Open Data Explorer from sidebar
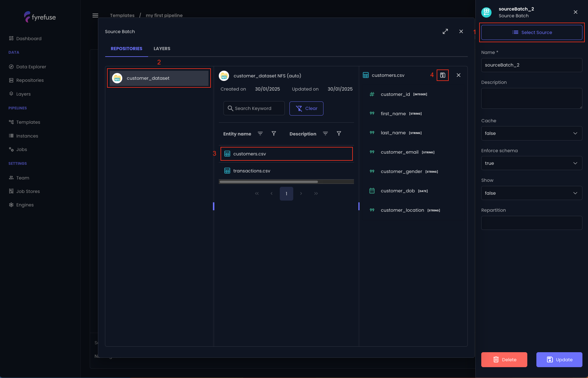The image size is (588, 378). pyautogui.click(x=27, y=67)
